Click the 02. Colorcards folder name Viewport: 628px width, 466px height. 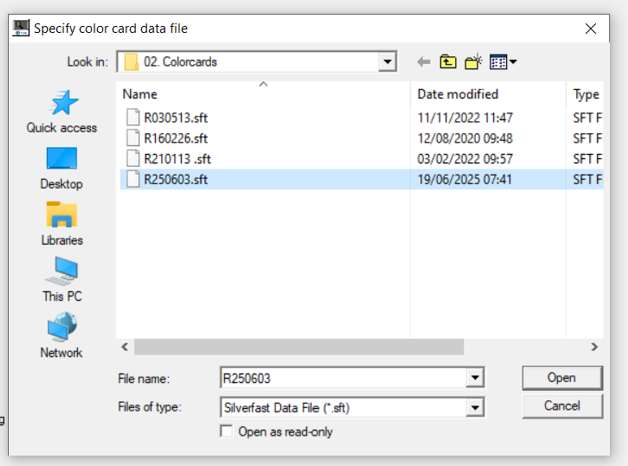tap(180, 62)
